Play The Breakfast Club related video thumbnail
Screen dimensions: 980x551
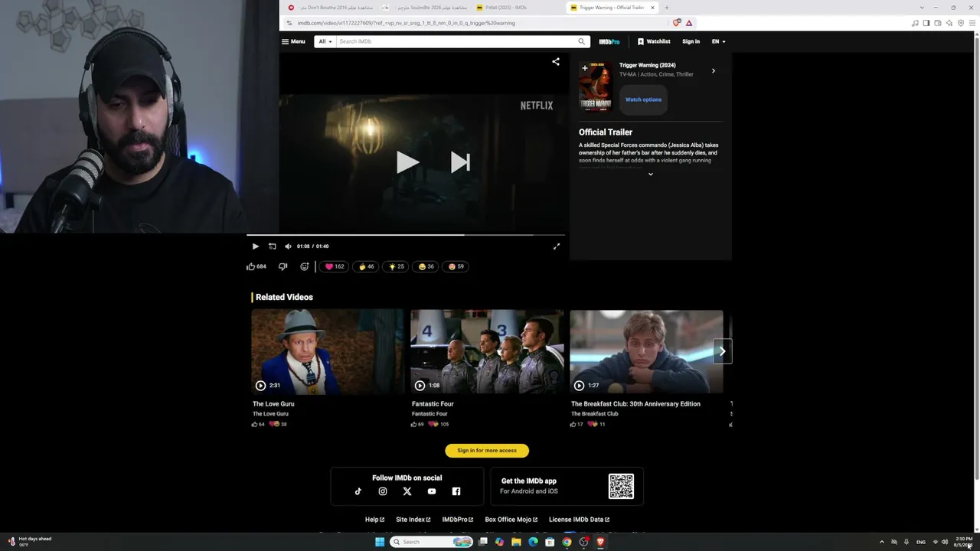(x=646, y=351)
